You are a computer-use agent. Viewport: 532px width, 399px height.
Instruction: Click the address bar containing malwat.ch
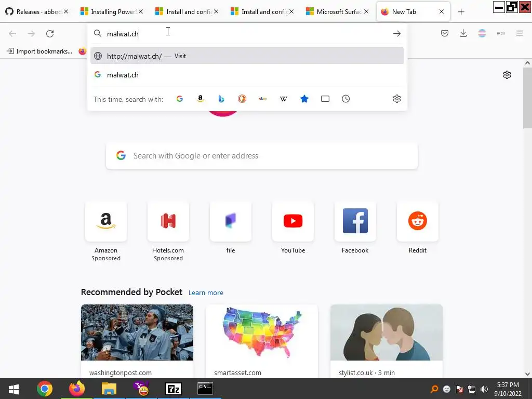pos(247,34)
